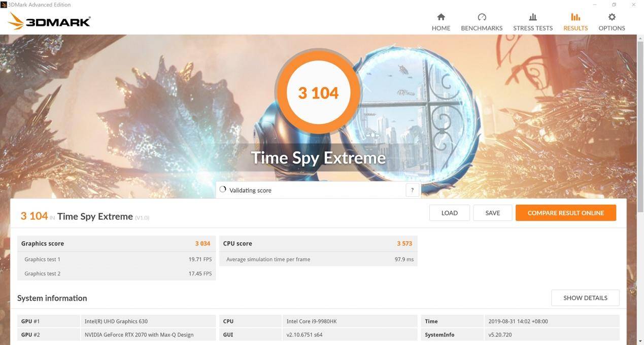This screenshot has width=644, height=345.
Task: Click the 97.9 ms value
Action: [404, 259]
